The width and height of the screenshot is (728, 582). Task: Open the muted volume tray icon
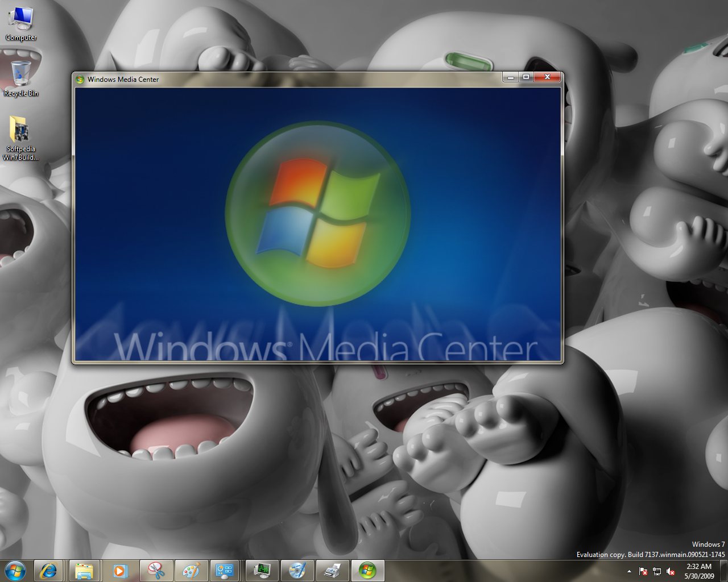(671, 571)
